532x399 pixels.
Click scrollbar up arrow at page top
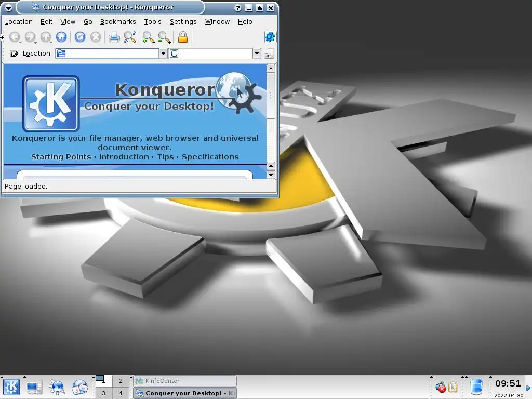point(271,69)
